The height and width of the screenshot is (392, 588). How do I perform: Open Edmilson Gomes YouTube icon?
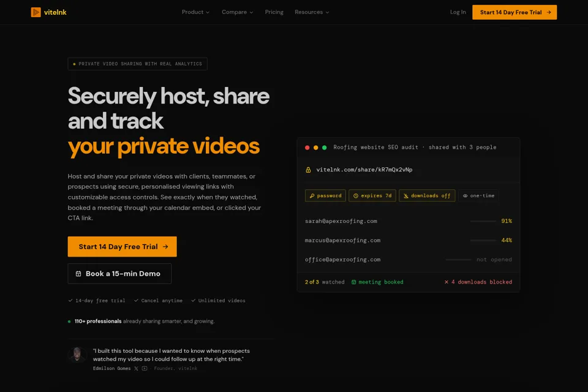tap(145, 368)
